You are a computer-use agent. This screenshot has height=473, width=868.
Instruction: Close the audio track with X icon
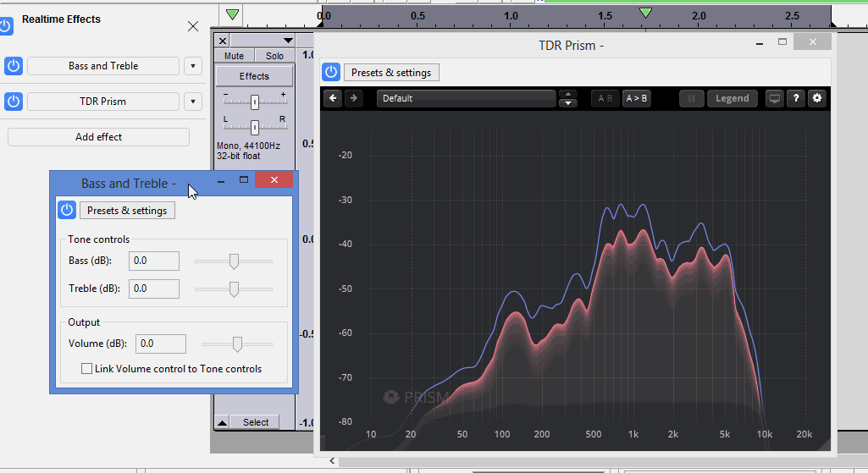[x=222, y=41]
